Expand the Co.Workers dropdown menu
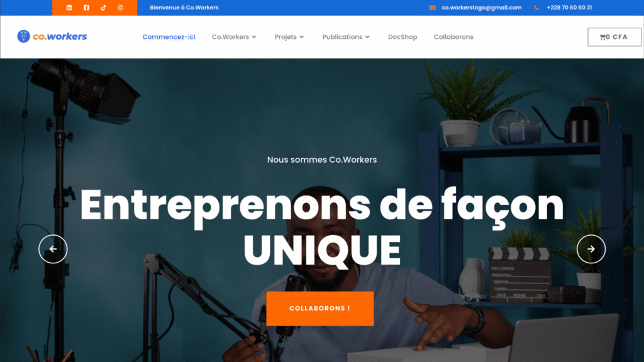The image size is (644, 362). (234, 37)
